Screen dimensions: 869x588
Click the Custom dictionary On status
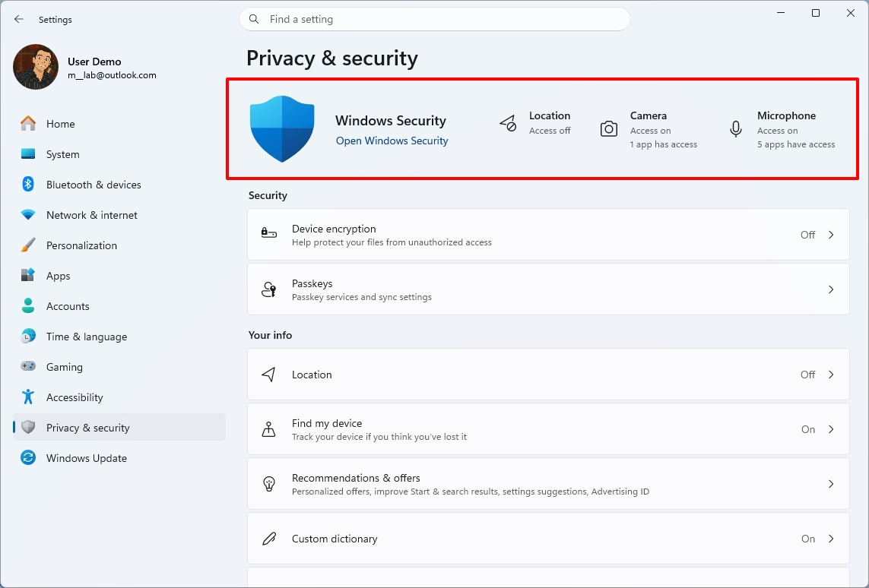coord(808,539)
